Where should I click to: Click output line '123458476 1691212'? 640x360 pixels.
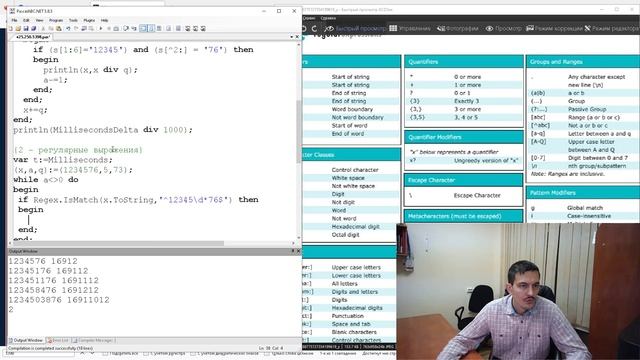pyautogui.click(x=53, y=290)
